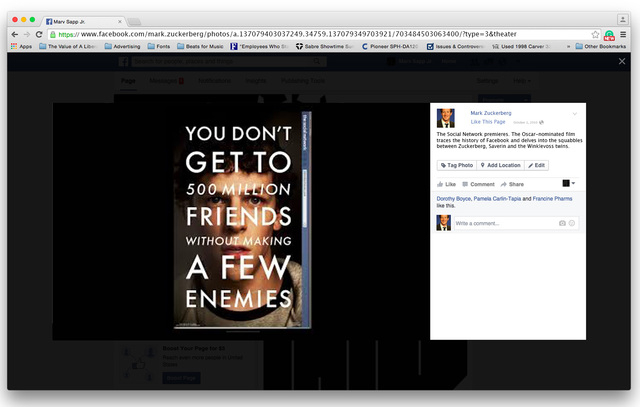Open Francine Pharms's profile link
This screenshot has width=640, height=407.
(552, 199)
